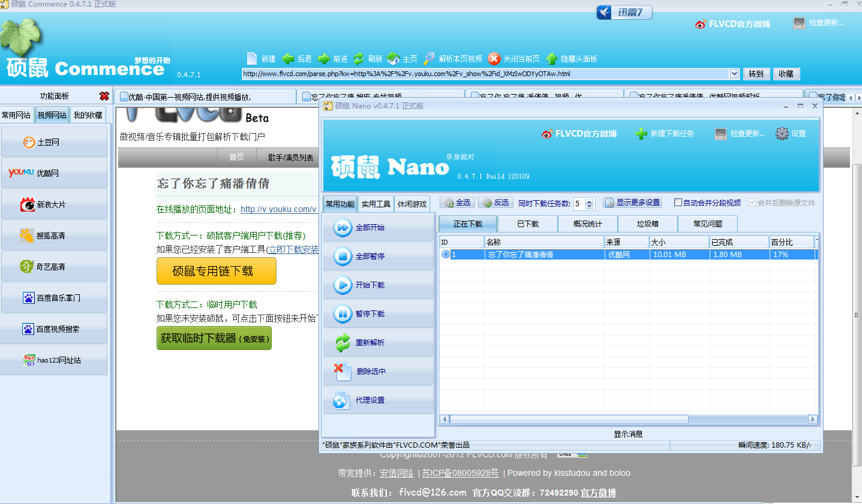Click 反选 button in Nano
This screenshot has width=862, height=504.
pyautogui.click(x=496, y=203)
